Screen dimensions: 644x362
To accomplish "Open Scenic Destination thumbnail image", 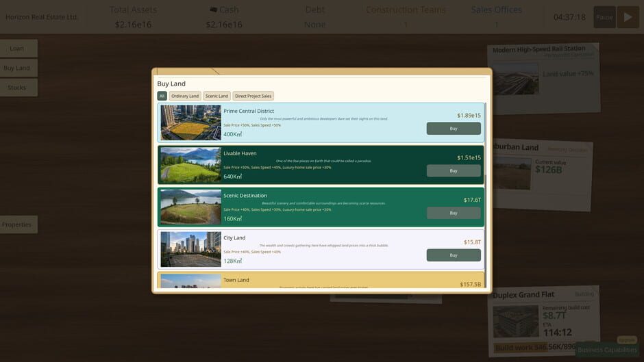I will [x=190, y=207].
